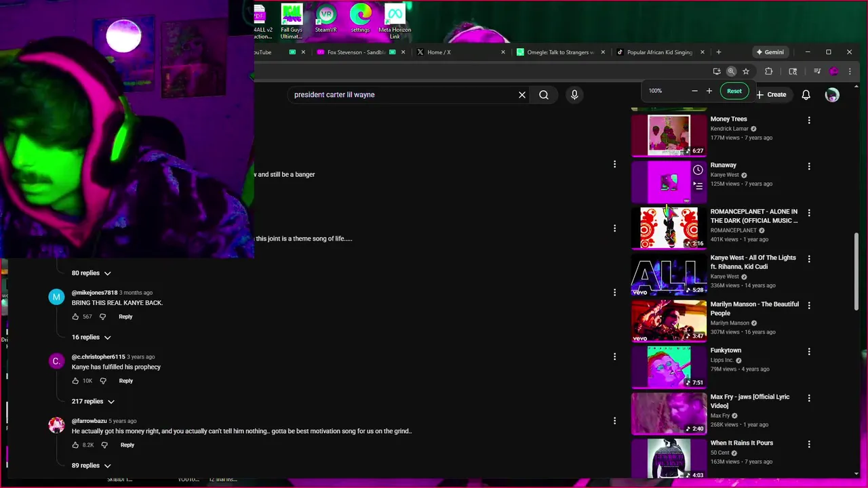The height and width of the screenshot is (488, 868).
Task: Open options menu for The Beautiful People video
Action: click(x=809, y=305)
